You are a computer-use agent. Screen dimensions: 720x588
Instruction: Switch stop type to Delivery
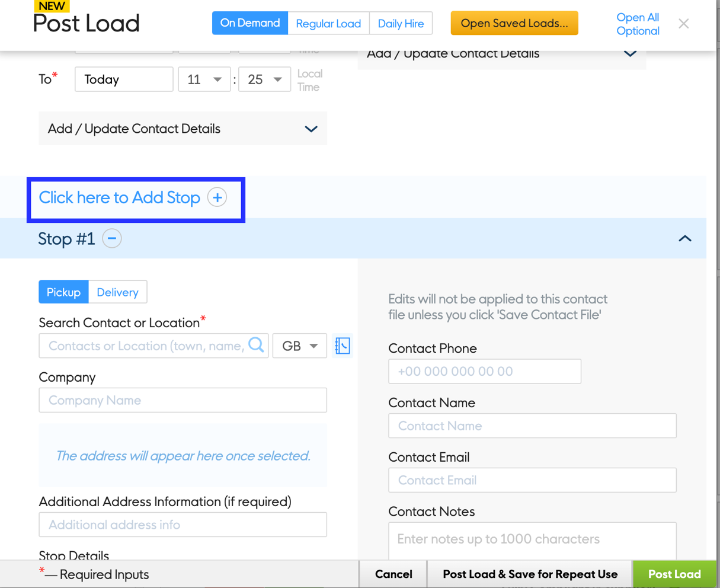pos(117,292)
